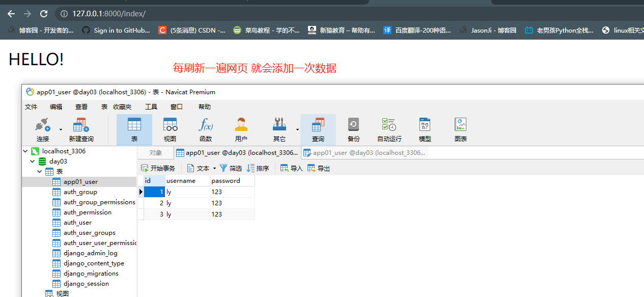This screenshot has width=644, height=297.
Task: Open the linux相关 bookmark
Action: click(x=623, y=30)
